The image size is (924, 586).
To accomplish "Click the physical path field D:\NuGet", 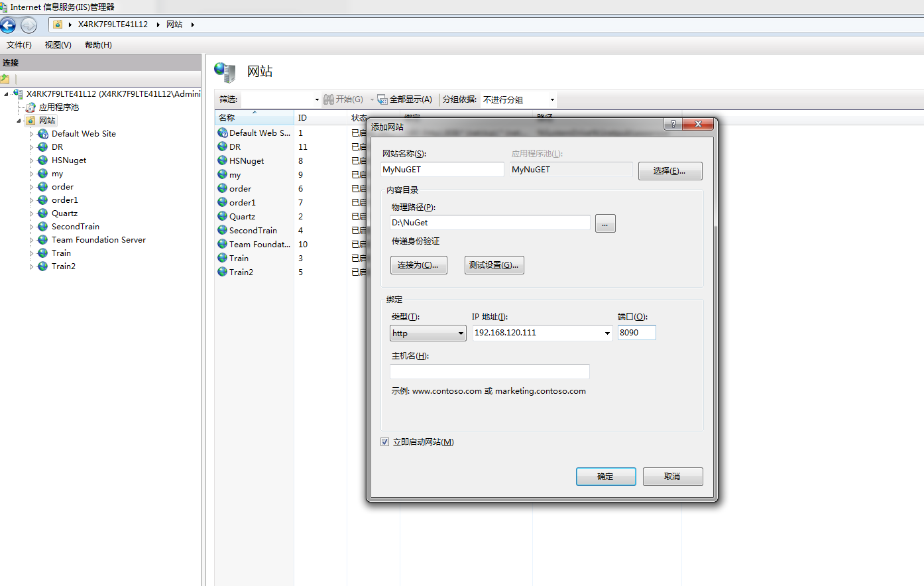I will [490, 223].
